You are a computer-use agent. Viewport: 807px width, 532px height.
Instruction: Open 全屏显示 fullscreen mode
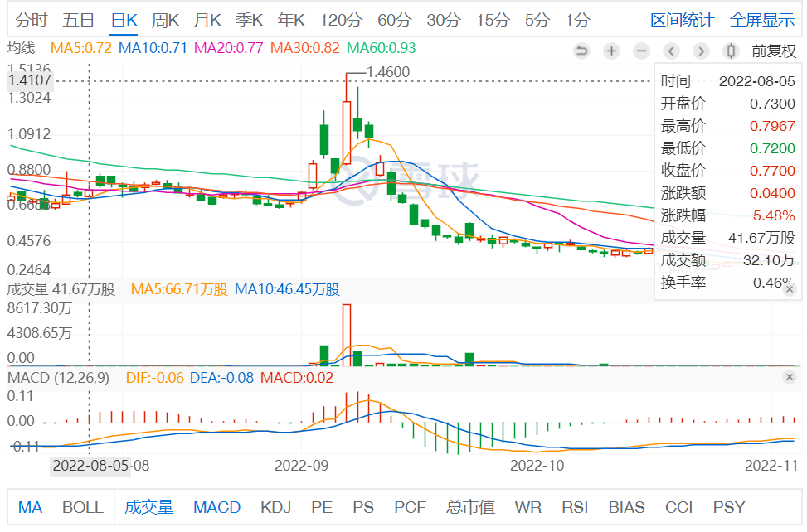tap(761, 20)
